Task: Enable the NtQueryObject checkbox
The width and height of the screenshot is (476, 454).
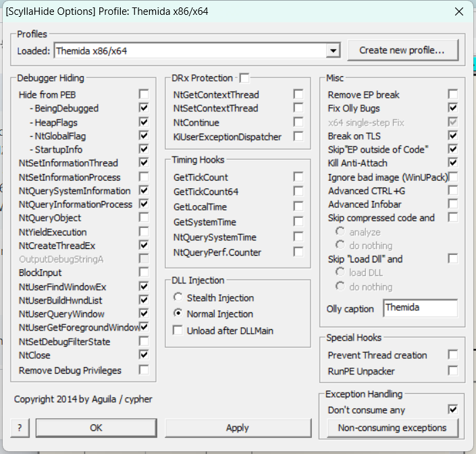Action: click(144, 217)
